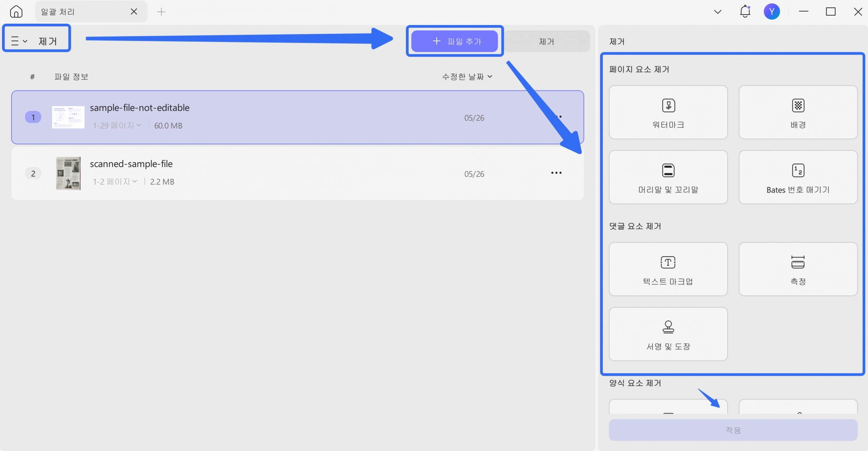Select the scanned-sample-file row
Screen dimensions: 868x451
coord(297,173)
